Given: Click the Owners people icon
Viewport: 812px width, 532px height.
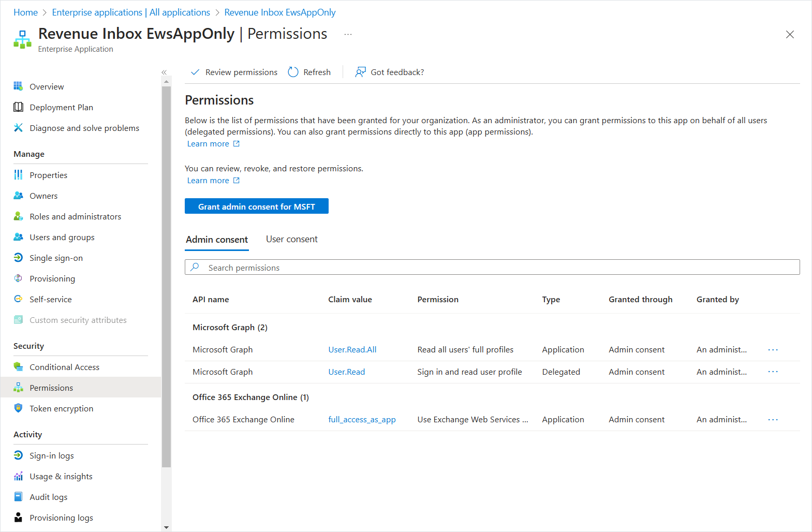Looking at the screenshot, I should pyautogui.click(x=18, y=195).
